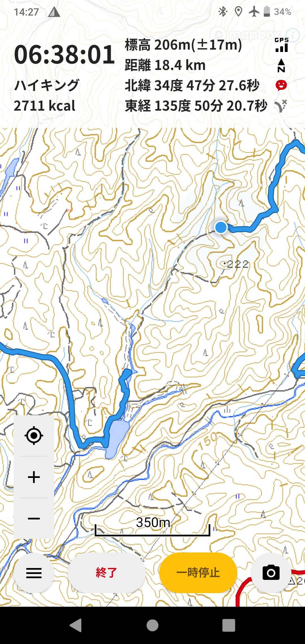Image resolution: width=305 pixels, height=644 pixels.
Task: Open the hamburger menu button
Action: (34, 573)
